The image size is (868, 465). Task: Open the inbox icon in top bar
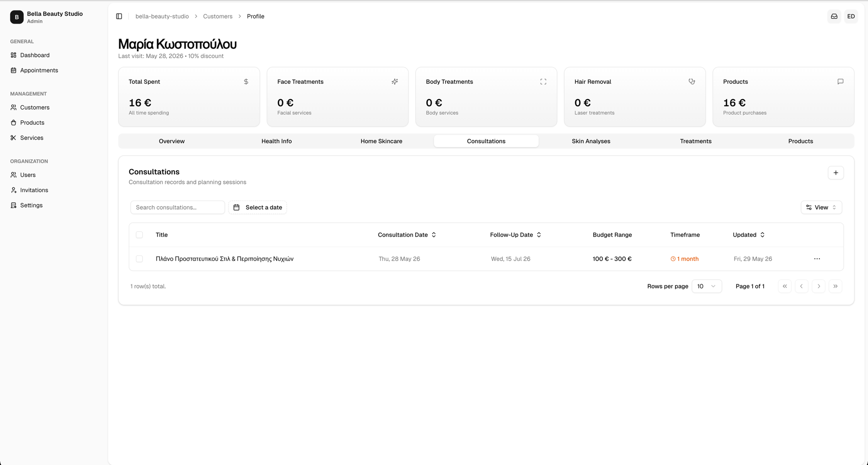[834, 16]
